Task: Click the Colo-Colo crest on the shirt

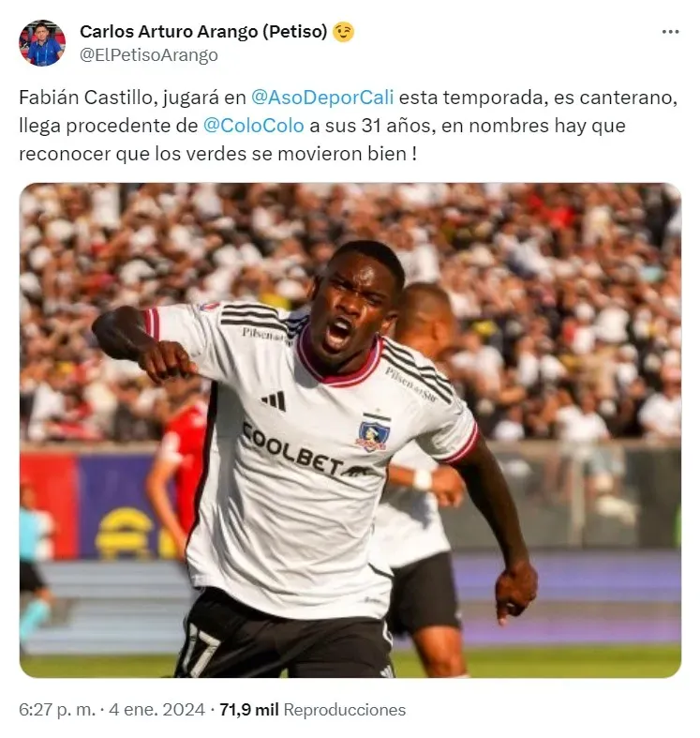Action: click(374, 431)
